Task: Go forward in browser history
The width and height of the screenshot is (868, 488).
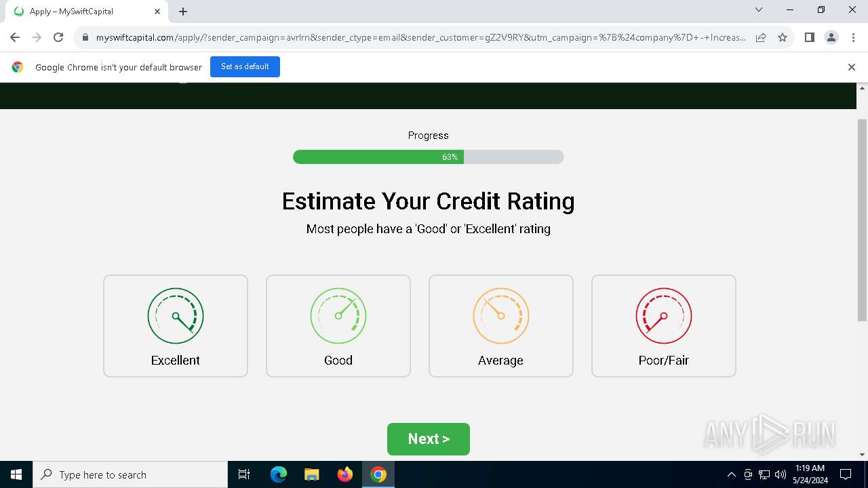Action: coord(37,37)
